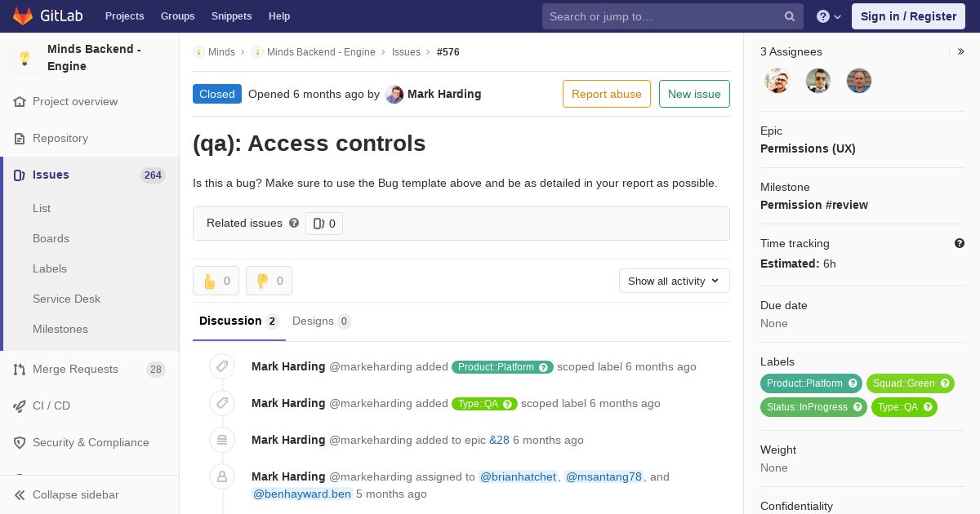Collapse the right issue sidebar

point(961,51)
